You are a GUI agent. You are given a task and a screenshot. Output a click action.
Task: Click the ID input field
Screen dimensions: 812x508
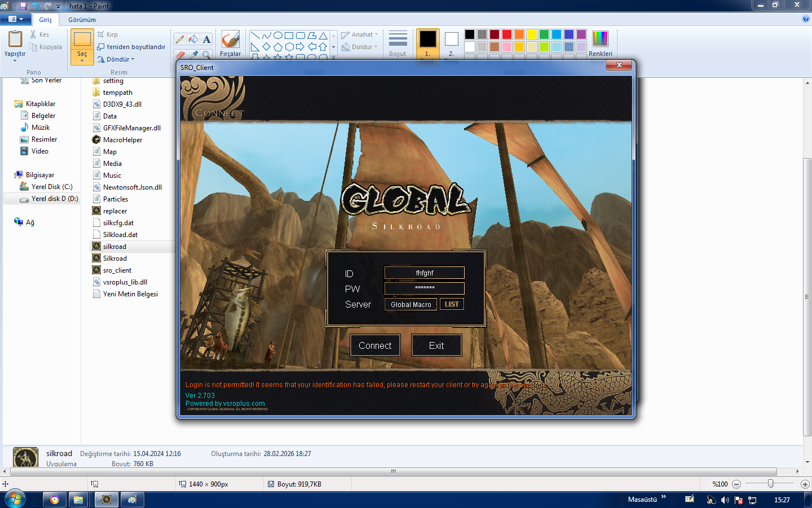click(x=425, y=273)
